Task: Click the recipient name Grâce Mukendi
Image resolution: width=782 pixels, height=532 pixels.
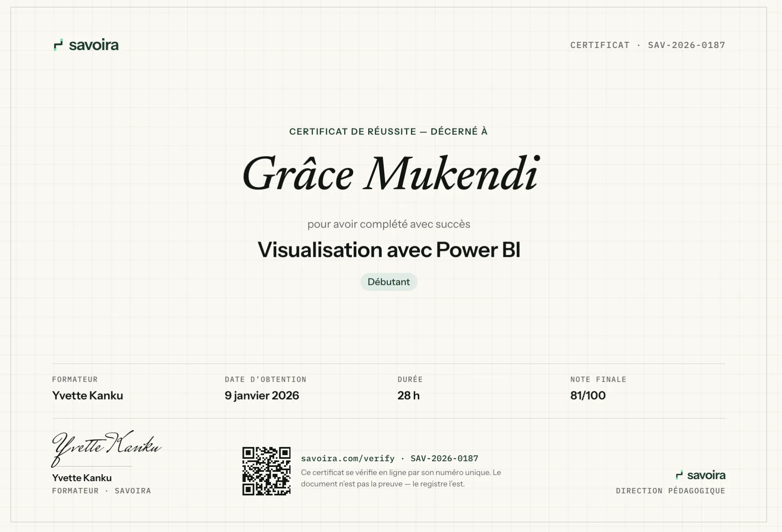Action: click(391, 173)
